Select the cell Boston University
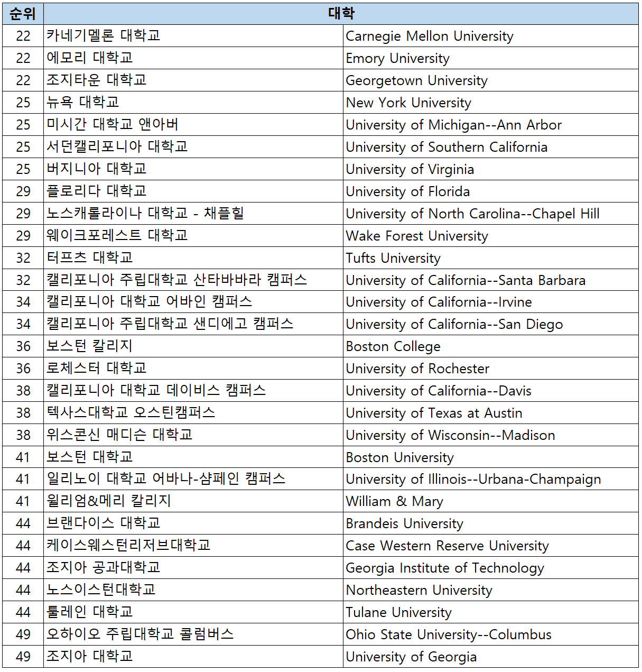The width and height of the screenshot is (642, 672). tap(491, 457)
